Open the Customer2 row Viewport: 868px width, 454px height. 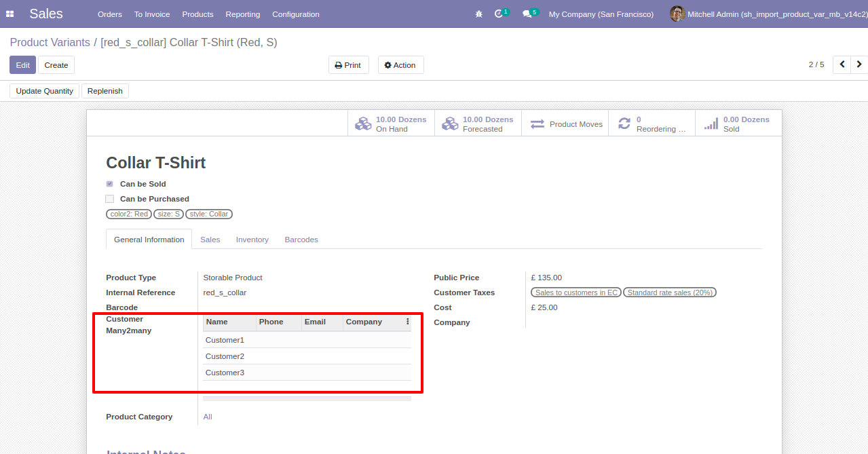[307, 356]
